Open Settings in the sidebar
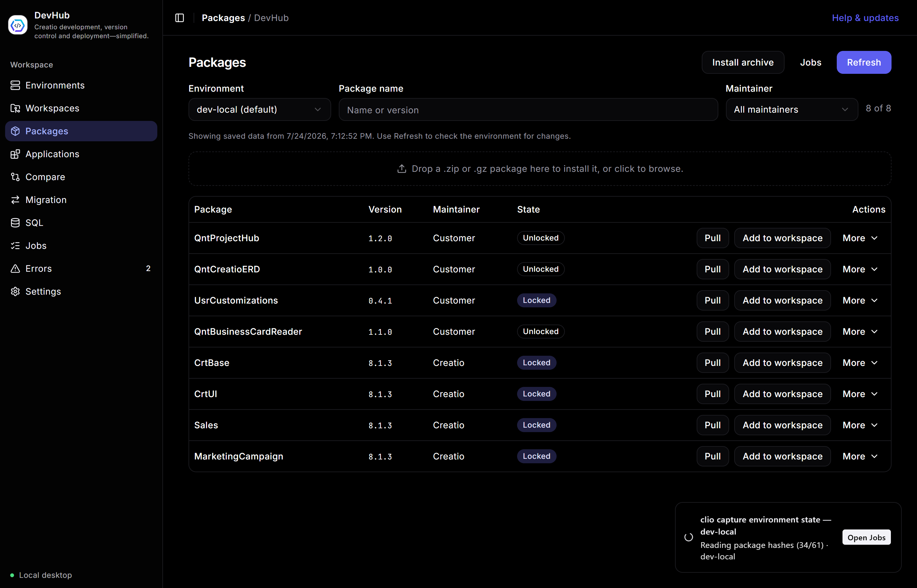 coord(81,291)
